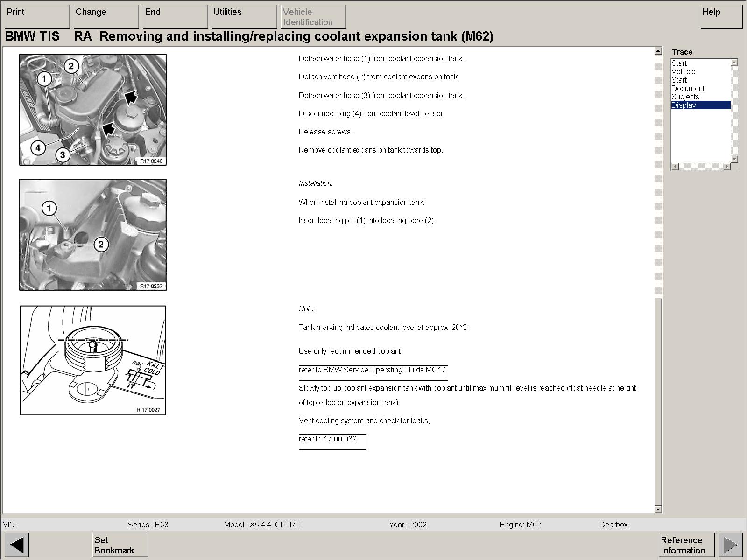The height and width of the screenshot is (560, 747).
Task: Click Trace list scroll up arrow
Action: point(734,63)
